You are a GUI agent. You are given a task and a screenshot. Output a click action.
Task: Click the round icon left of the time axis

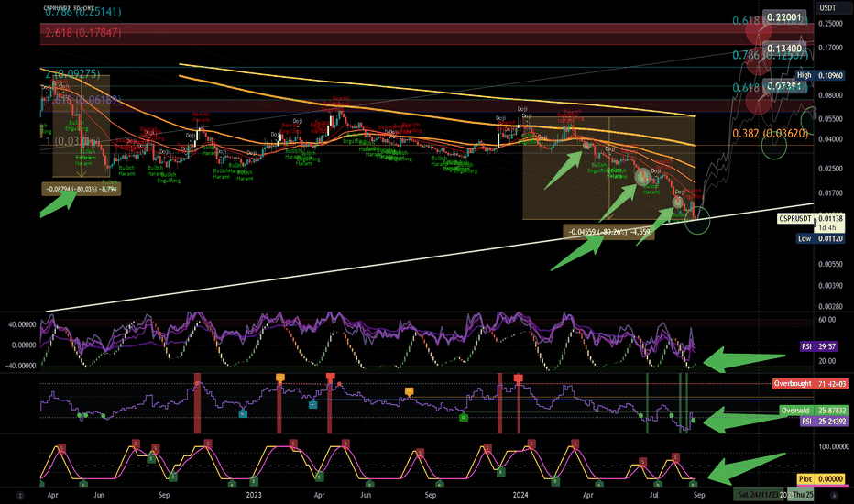[x=20, y=495]
